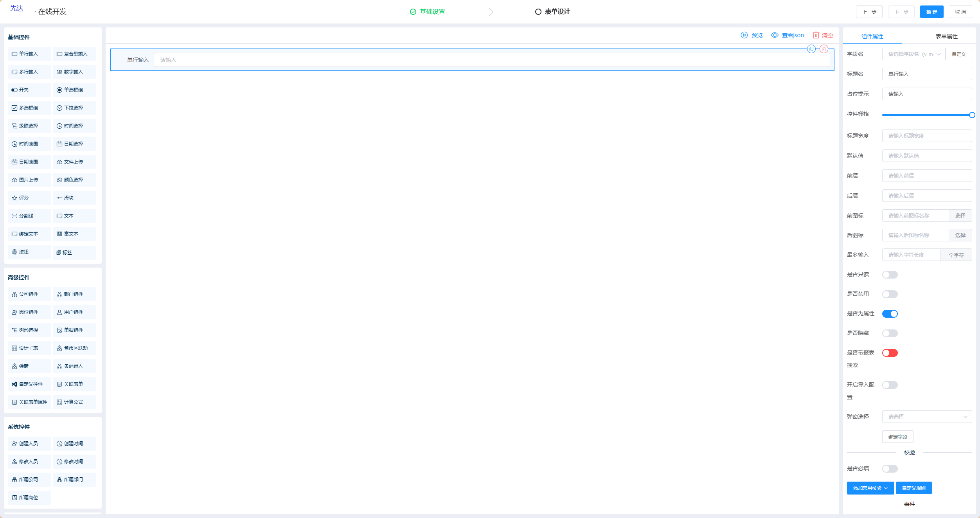Click the copy icon on selected field

click(x=811, y=49)
